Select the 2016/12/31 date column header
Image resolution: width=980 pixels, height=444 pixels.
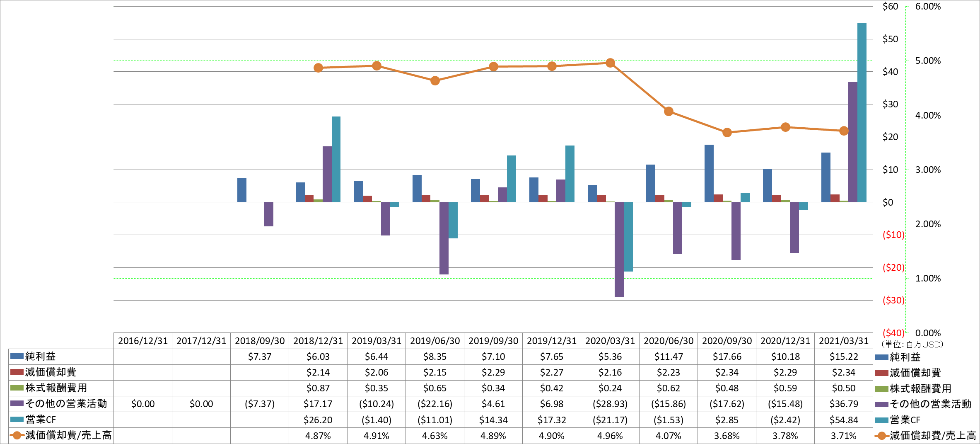pos(143,341)
